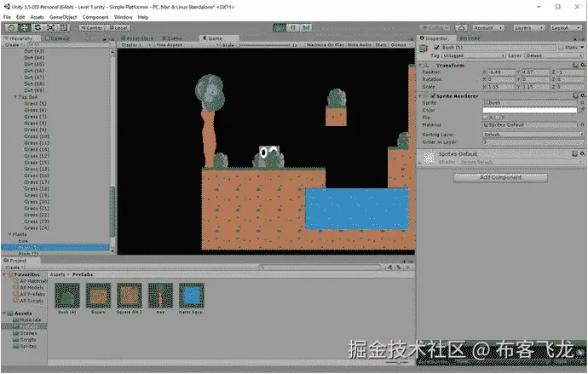This screenshot has width=588, height=374.
Task: Toggle Sprite Renderer enabled checkbox
Action: (433, 96)
